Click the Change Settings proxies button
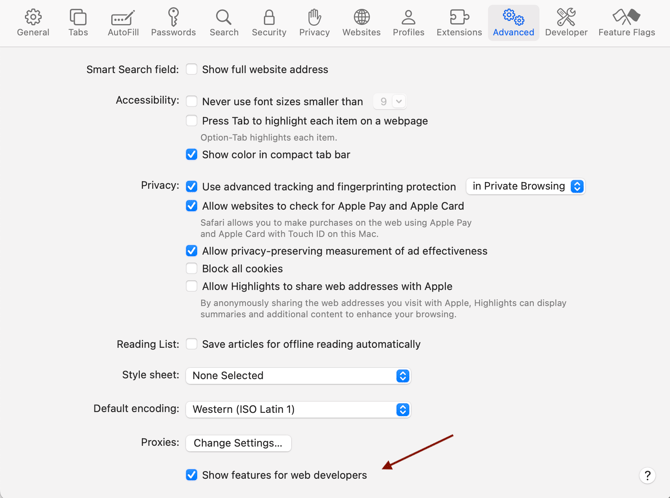The width and height of the screenshot is (670, 498). click(238, 443)
